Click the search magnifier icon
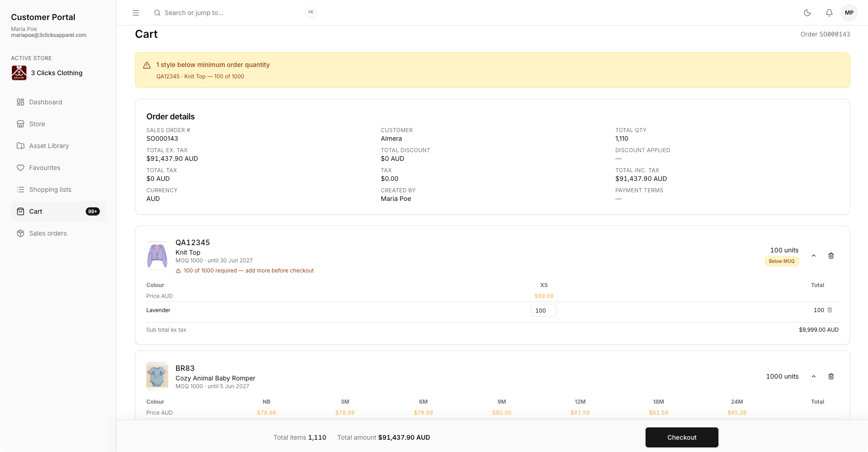The image size is (868, 452). (x=157, y=13)
